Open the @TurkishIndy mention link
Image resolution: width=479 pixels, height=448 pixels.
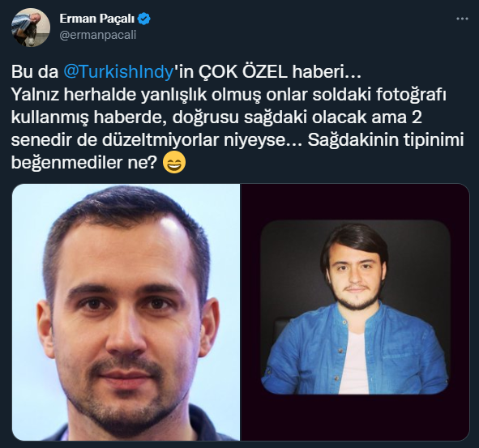(118, 72)
